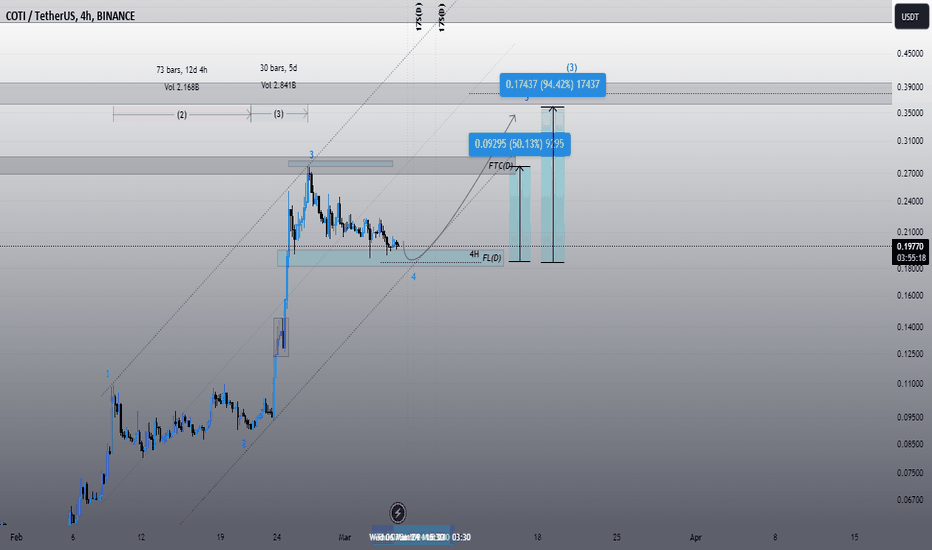
Task: Click the 4H label on support zone
Action: click(474, 254)
